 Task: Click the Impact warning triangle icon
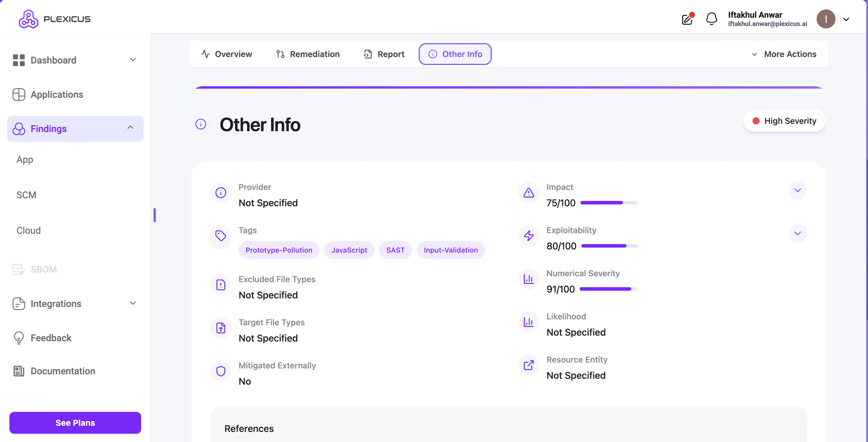(528, 193)
